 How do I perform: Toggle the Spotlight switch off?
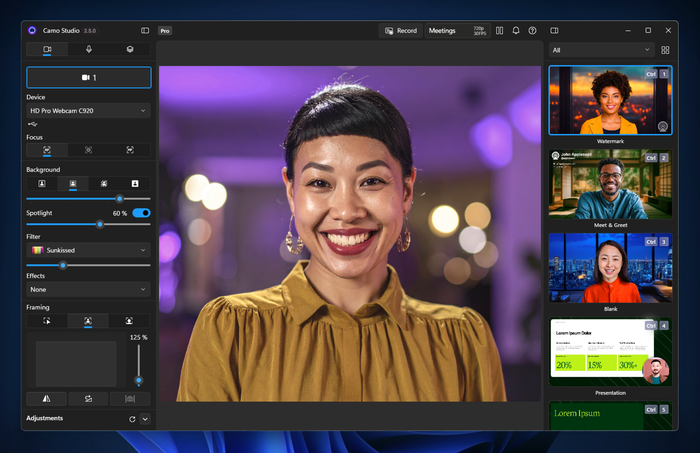(x=142, y=213)
